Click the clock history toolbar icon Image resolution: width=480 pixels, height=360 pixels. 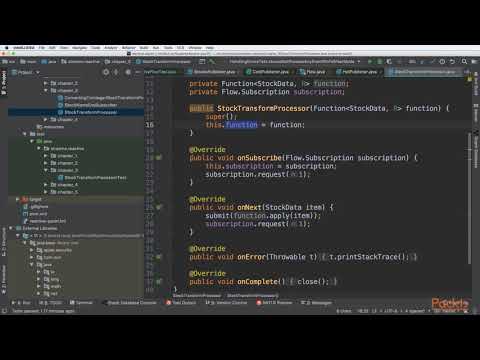[x=442, y=62]
